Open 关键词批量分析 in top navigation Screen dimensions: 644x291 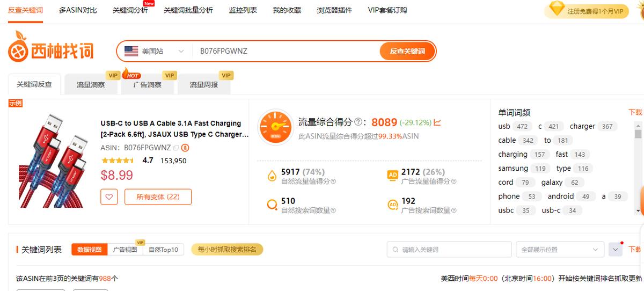[x=188, y=10]
